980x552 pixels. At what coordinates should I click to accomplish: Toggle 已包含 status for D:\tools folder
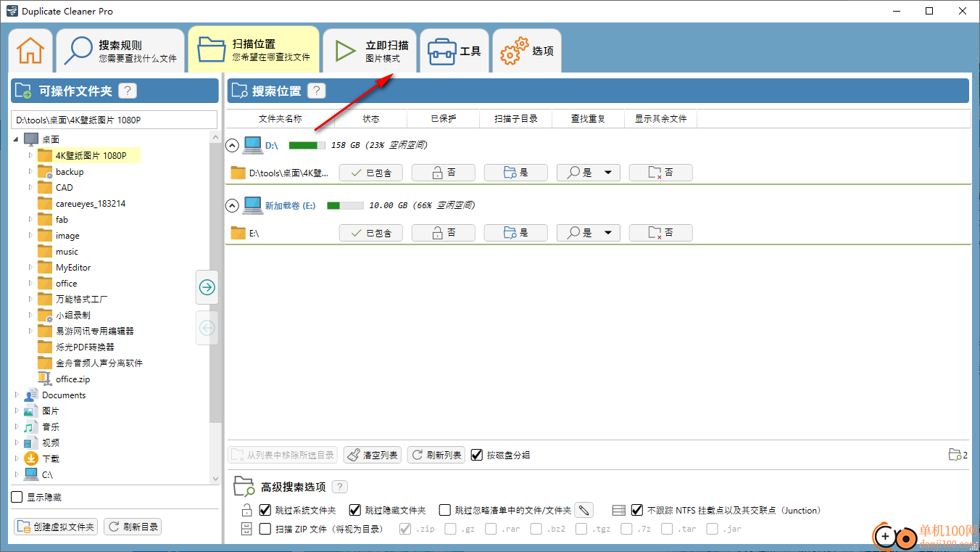(x=371, y=173)
